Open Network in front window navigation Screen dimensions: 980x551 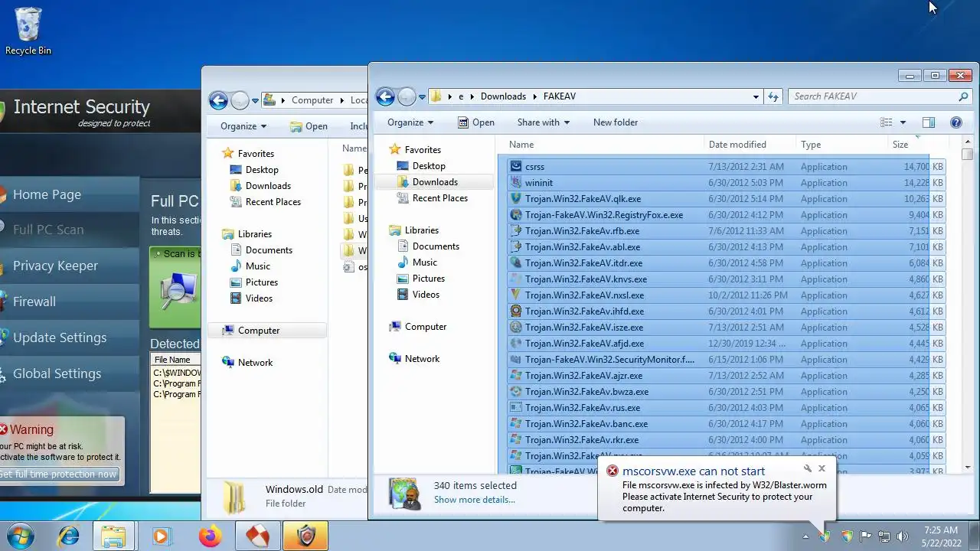[422, 359]
